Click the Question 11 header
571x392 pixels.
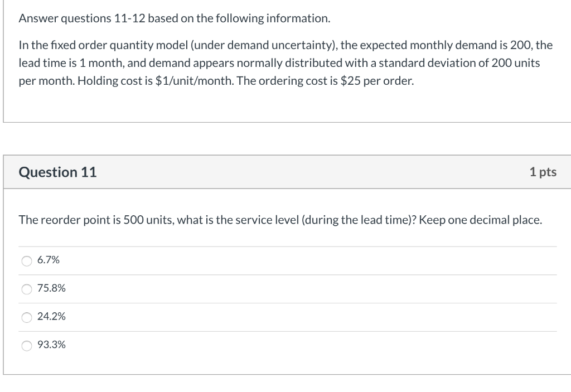[57, 172]
